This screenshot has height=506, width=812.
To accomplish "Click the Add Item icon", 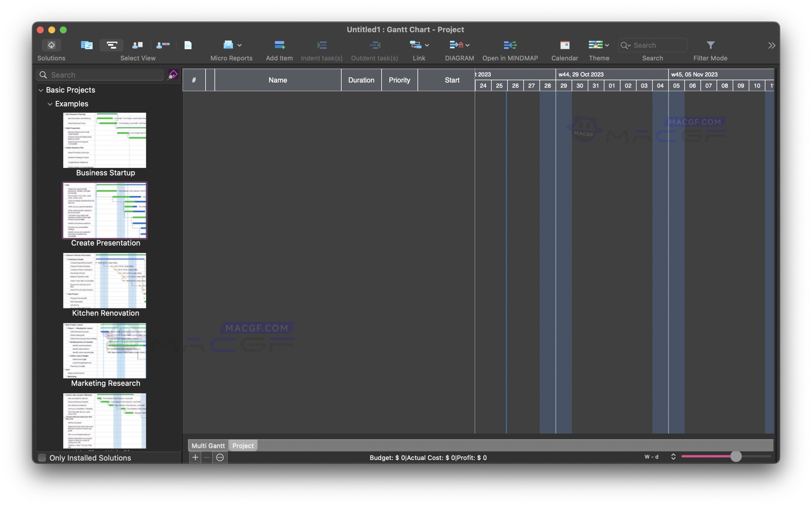I will pyautogui.click(x=279, y=45).
